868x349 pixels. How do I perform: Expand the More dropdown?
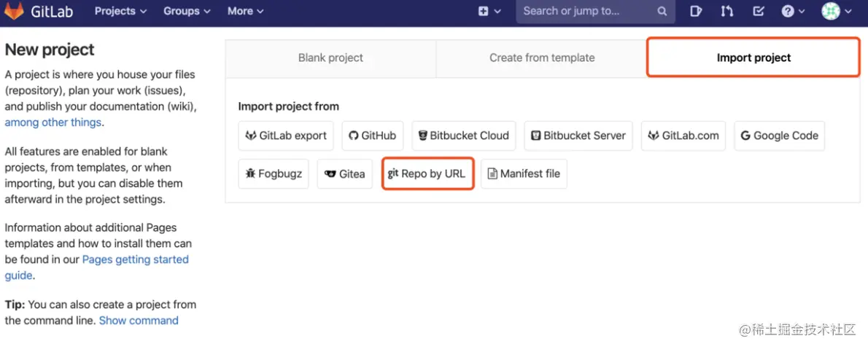pyautogui.click(x=245, y=11)
